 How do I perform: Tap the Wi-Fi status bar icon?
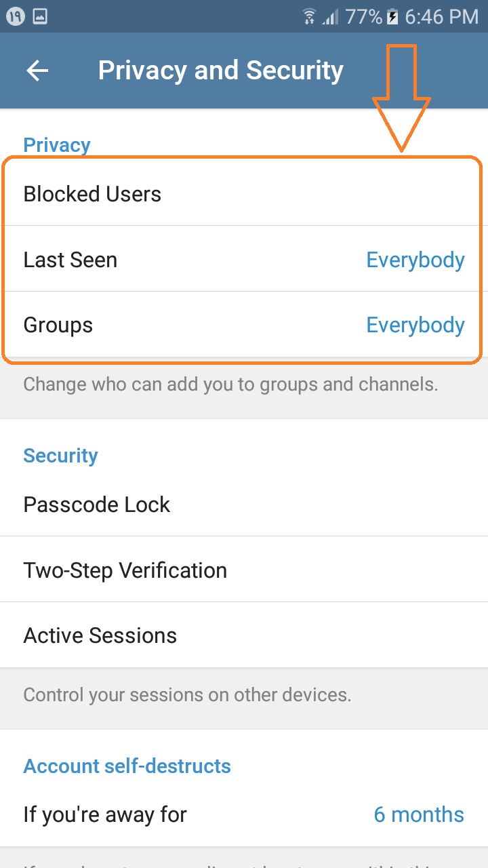pyautogui.click(x=309, y=16)
